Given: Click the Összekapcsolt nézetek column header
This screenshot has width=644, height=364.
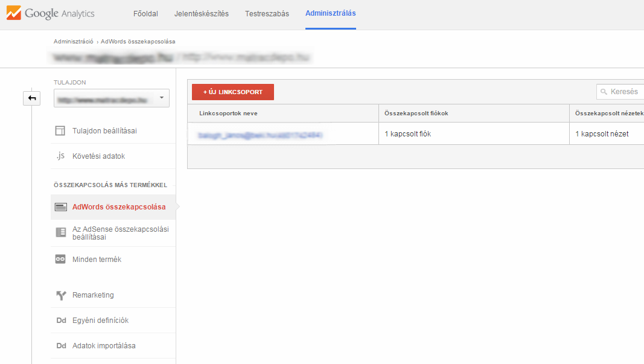Looking at the screenshot, I should 609,113.
